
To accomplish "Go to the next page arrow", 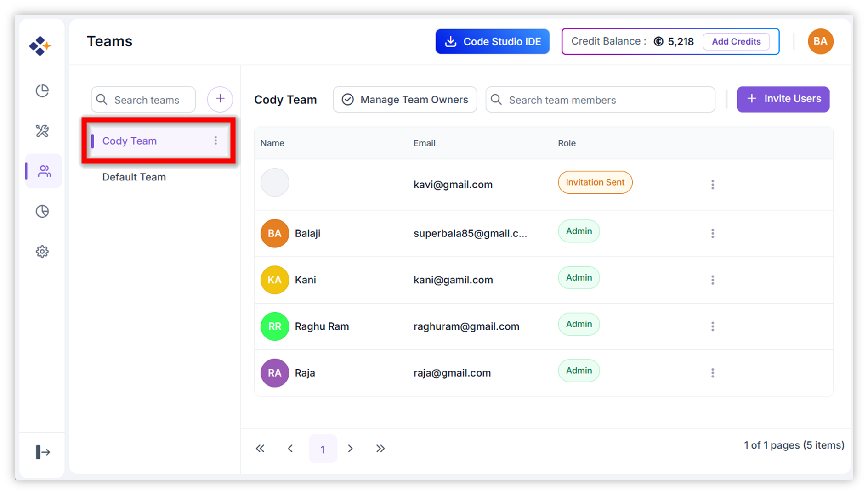I will (x=351, y=449).
